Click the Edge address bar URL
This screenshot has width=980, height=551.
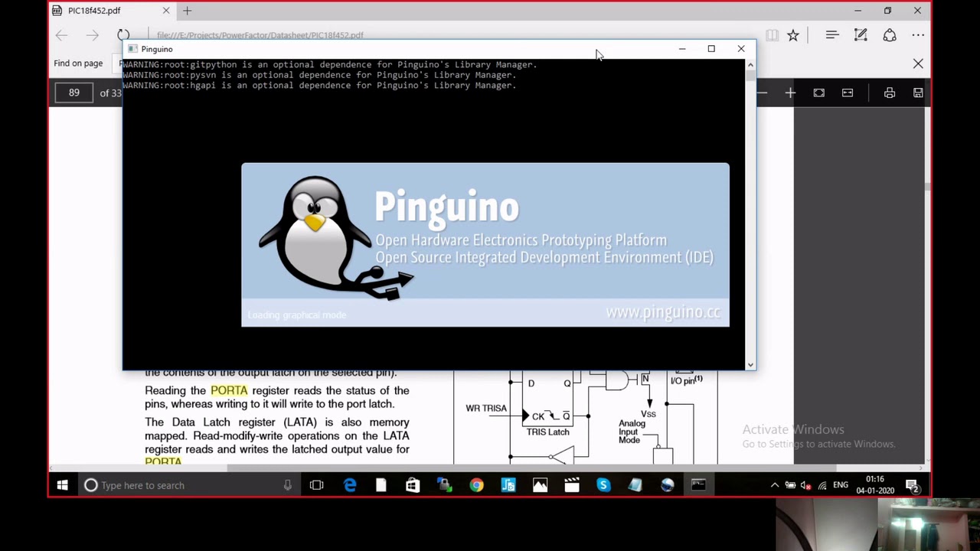260,35
